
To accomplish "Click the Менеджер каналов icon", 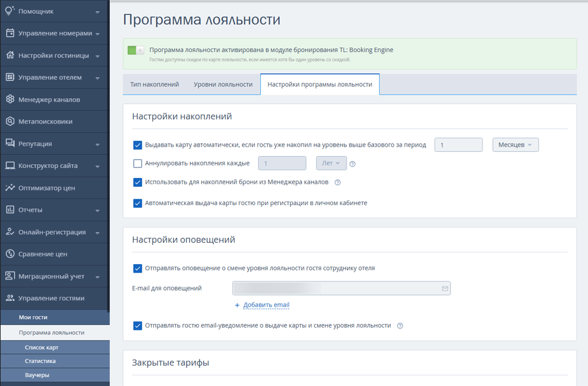I will click(10, 99).
